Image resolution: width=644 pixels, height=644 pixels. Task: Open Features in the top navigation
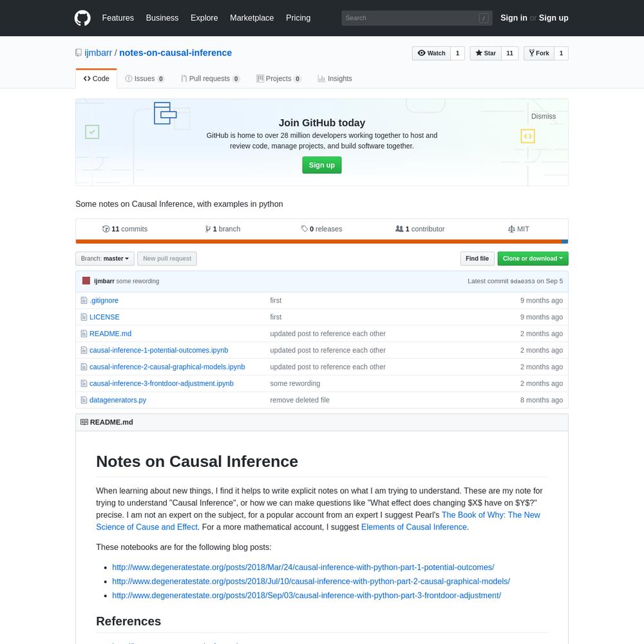[x=118, y=18]
